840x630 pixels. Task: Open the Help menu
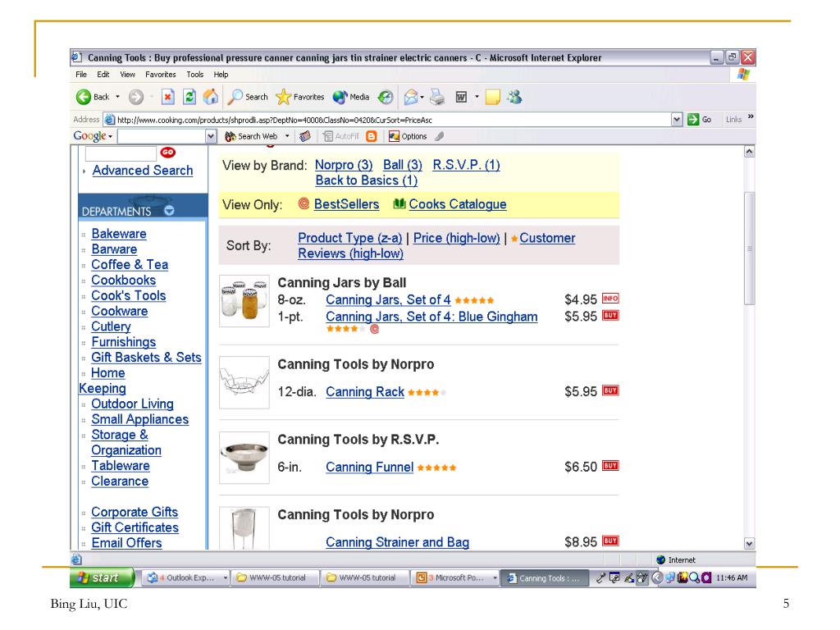click(x=221, y=75)
